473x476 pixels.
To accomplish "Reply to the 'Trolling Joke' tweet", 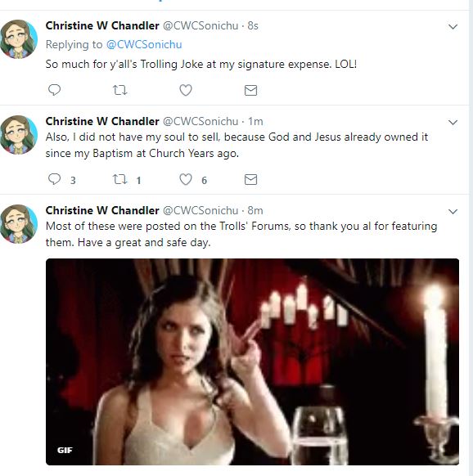I will point(55,90).
